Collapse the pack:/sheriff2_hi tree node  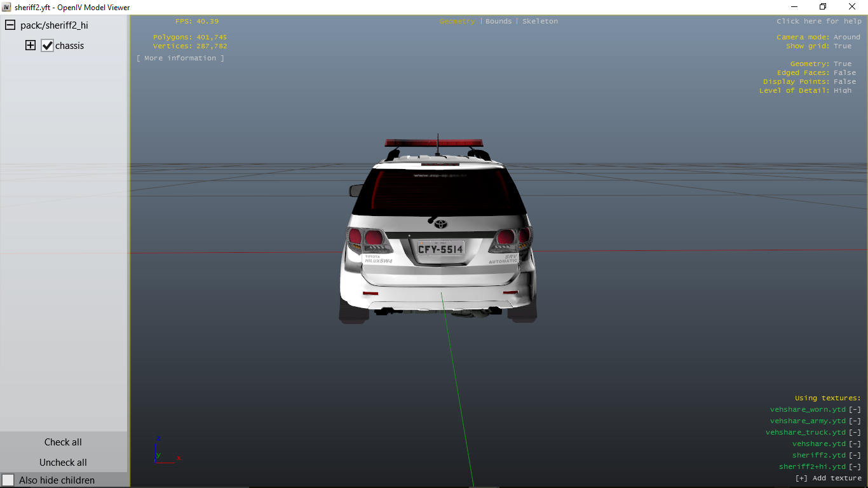click(x=10, y=25)
